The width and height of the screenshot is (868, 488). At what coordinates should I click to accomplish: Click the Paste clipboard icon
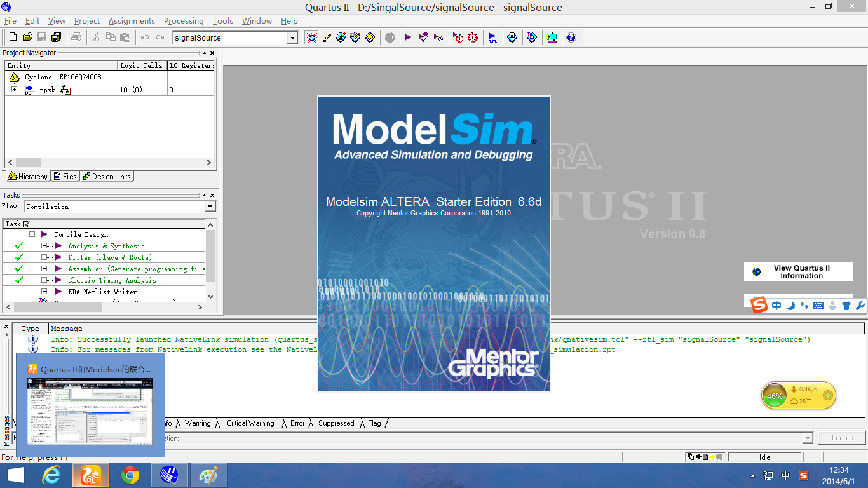125,37
